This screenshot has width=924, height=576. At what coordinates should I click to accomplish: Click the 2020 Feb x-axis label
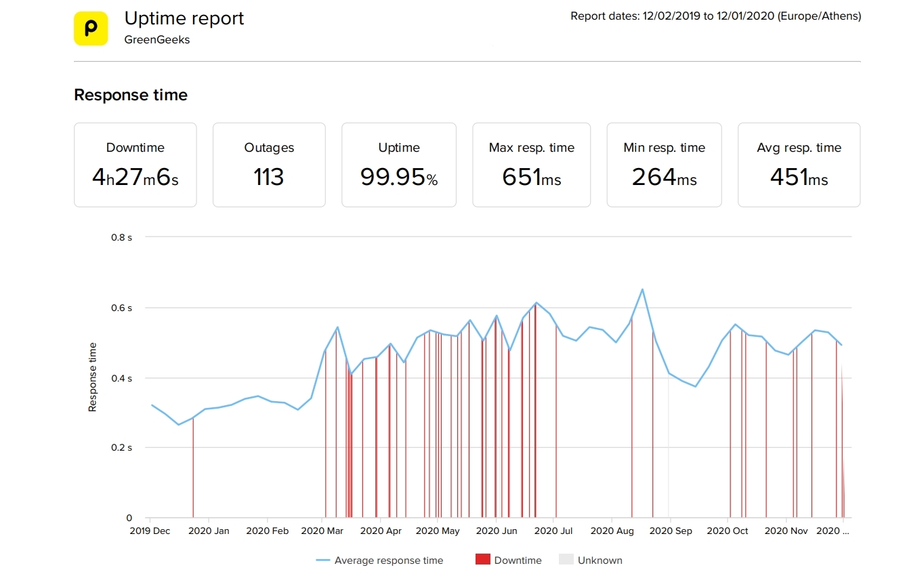pos(268,531)
